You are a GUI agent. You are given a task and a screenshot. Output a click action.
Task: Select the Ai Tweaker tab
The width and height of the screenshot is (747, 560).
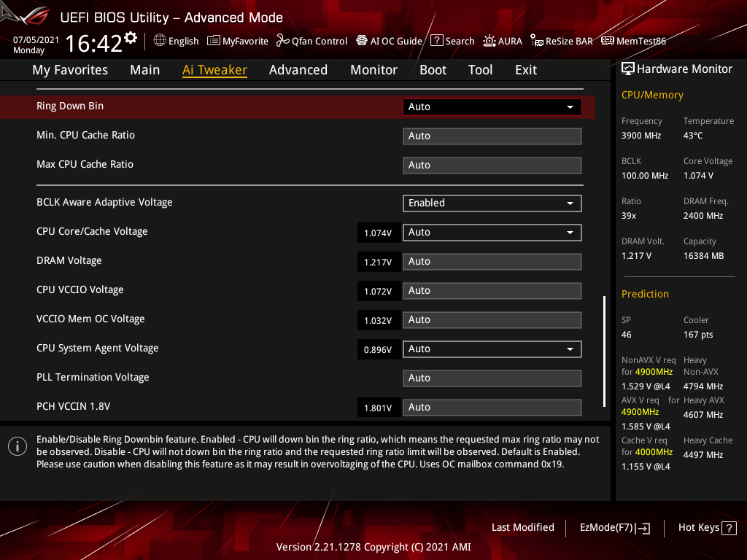click(x=214, y=70)
